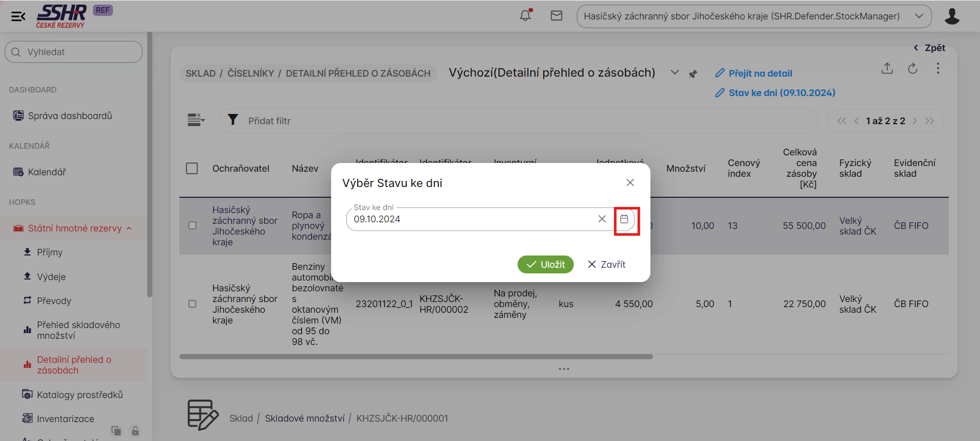This screenshot has height=441, width=980.
Task: Click the Zavřít button in dialog
Action: (606, 265)
